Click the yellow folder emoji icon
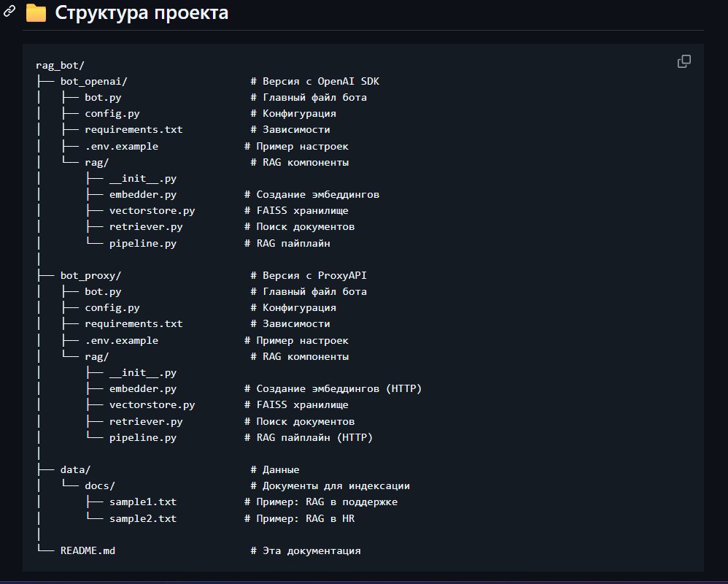This screenshot has height=584, width=728. click(36, 13)
